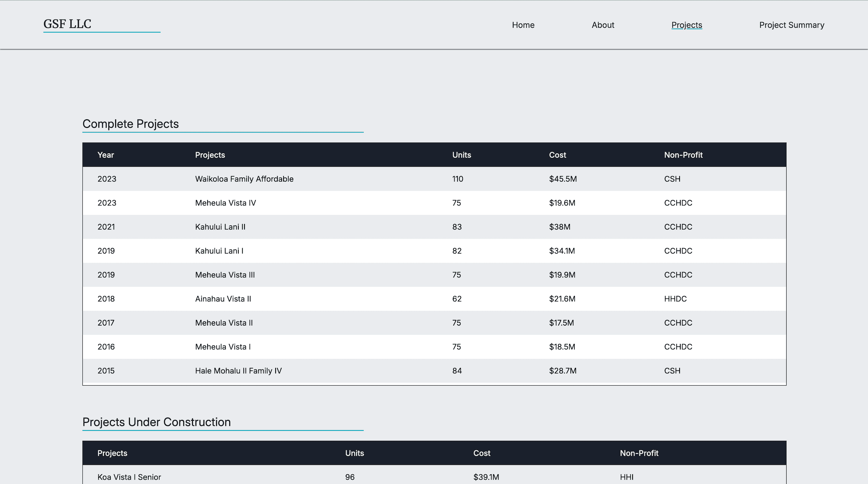Image resolution: width=868 pixels, height=484 pixels.
Task: Click the $18.5M cost cell
Action: (562, 347)
